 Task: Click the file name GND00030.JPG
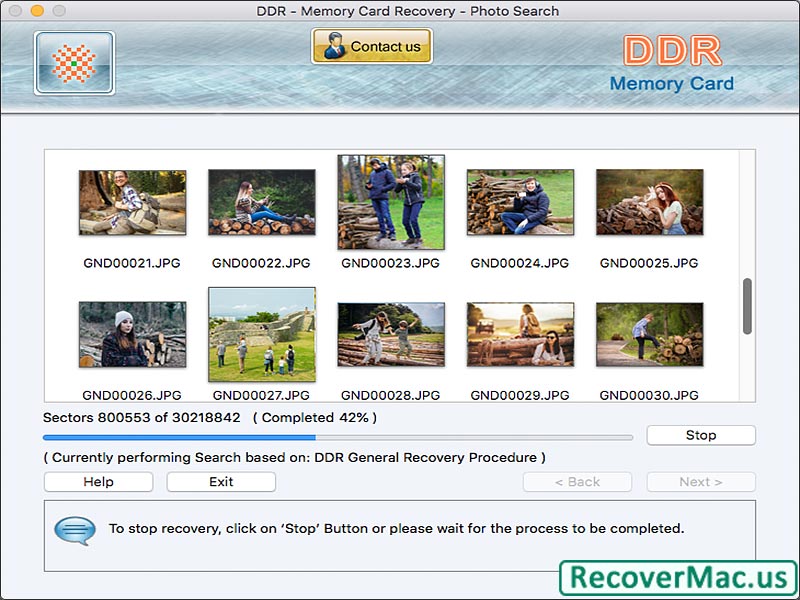pyautogui.click(x=649, y=395)
